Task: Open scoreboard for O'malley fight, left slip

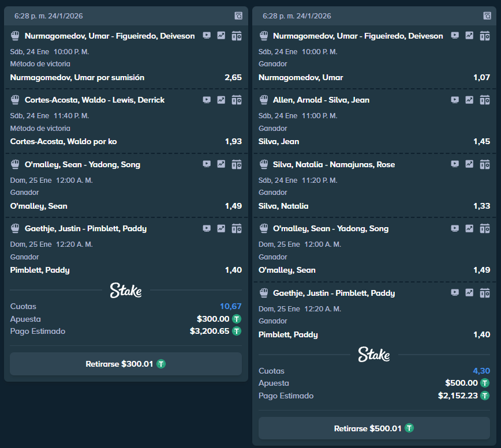Action: click(x=237, y=164)
